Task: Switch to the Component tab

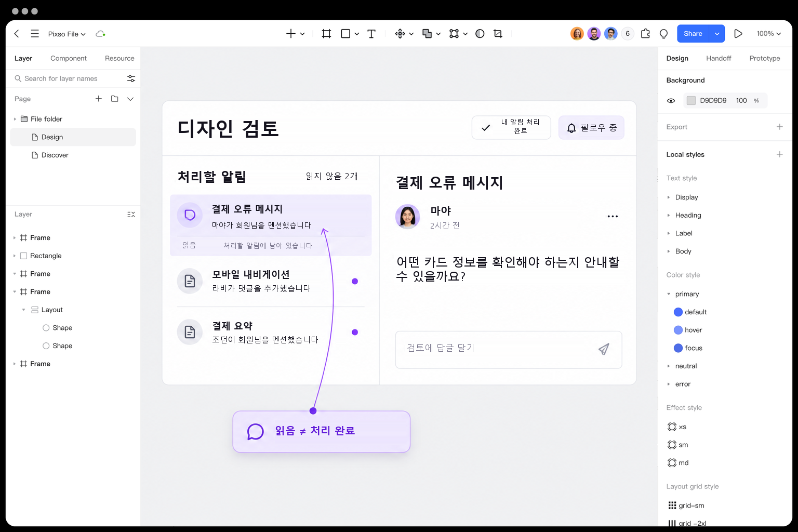Action: (x=69, y=58)
